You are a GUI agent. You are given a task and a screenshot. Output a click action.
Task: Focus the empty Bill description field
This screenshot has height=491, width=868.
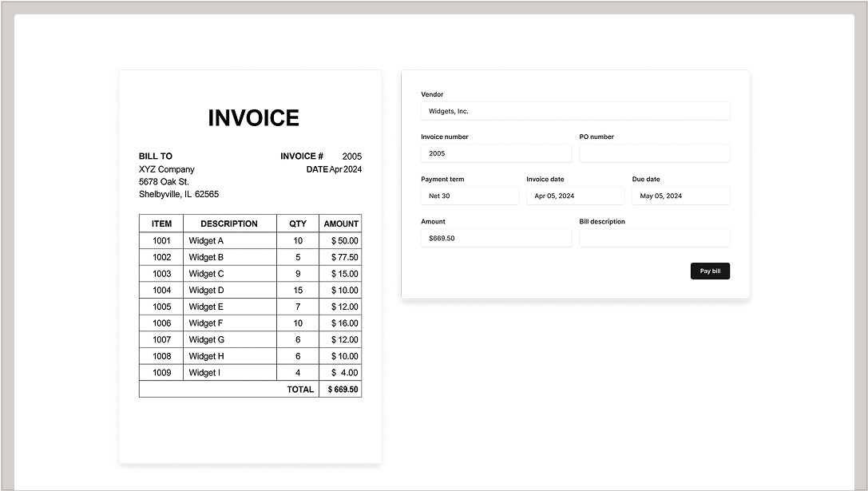pos(654,238)
